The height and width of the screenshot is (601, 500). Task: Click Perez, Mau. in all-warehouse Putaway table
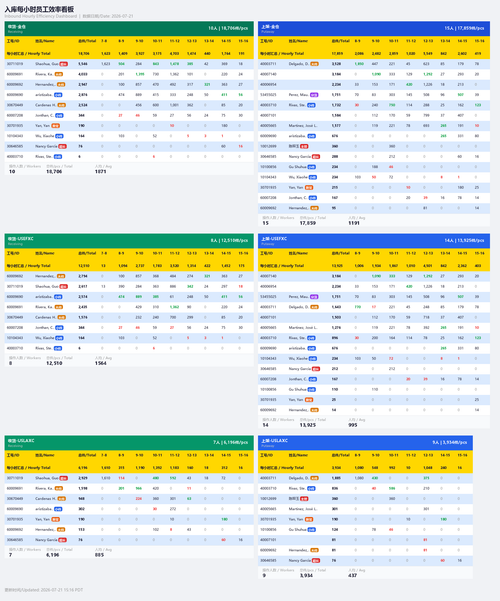pyautogui.click(x=299, y=95)
